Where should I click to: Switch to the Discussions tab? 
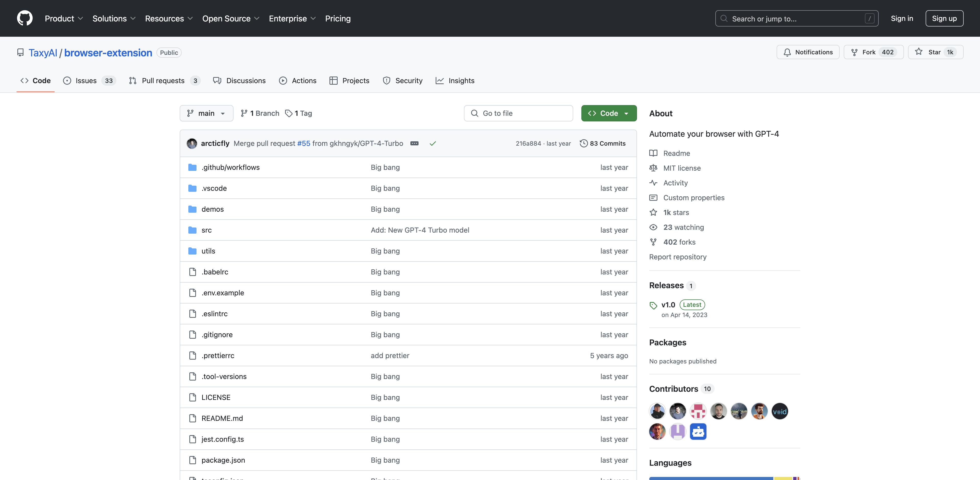pos(239,81)
